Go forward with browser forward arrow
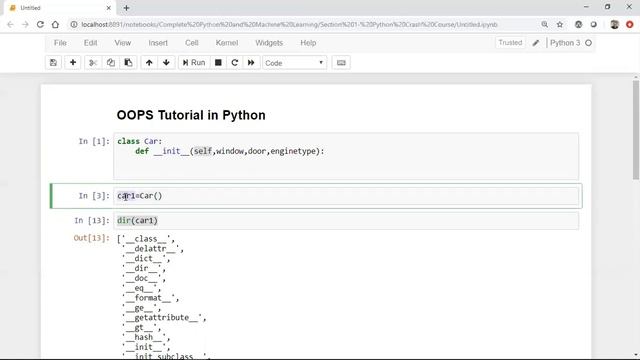640x360 pixels. coord(25,24)
